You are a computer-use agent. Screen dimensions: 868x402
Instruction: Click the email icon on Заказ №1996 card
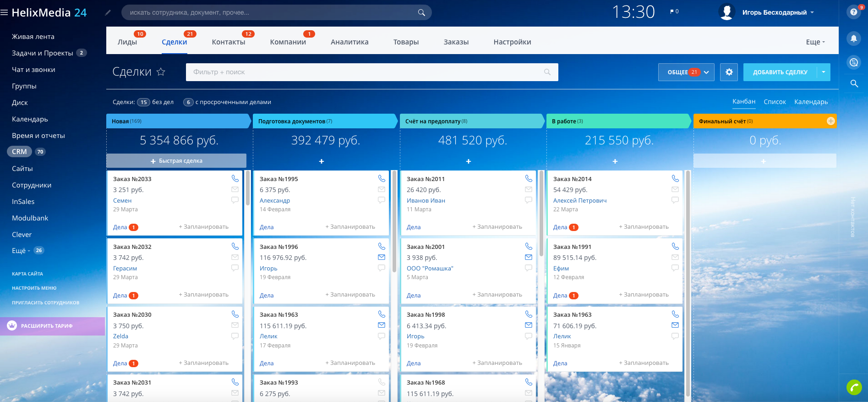(x=382, y=257)
